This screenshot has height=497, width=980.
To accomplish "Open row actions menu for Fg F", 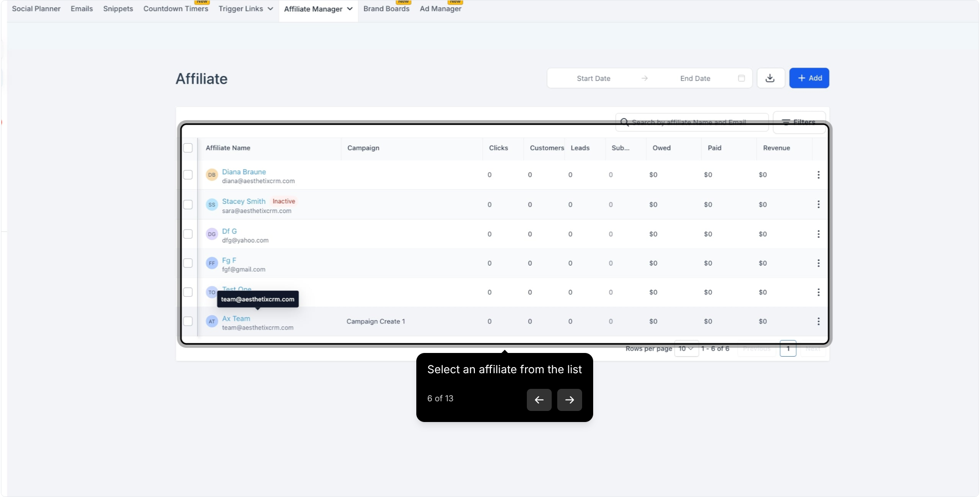I will (x=818, y=263).
